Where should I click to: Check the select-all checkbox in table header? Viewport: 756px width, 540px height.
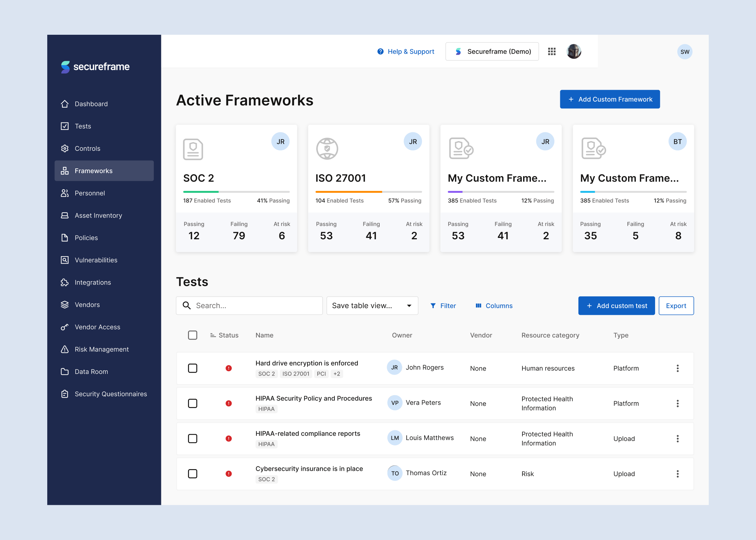click(x=192, y=335)
